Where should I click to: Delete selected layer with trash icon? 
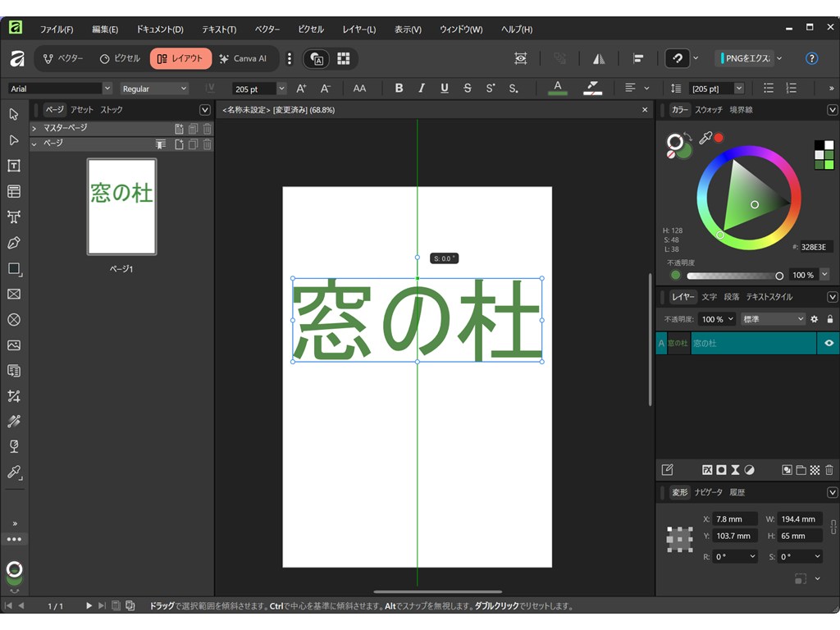829,470
